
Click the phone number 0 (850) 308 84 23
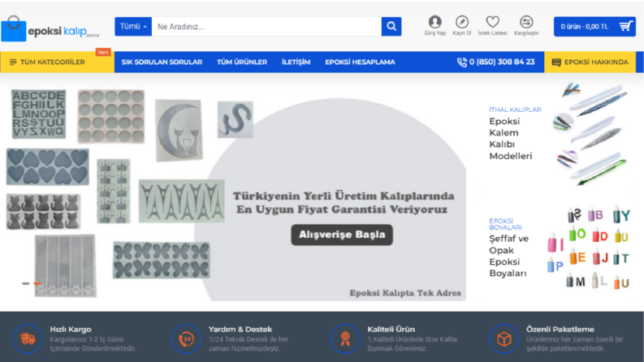[x=502, y=62]
